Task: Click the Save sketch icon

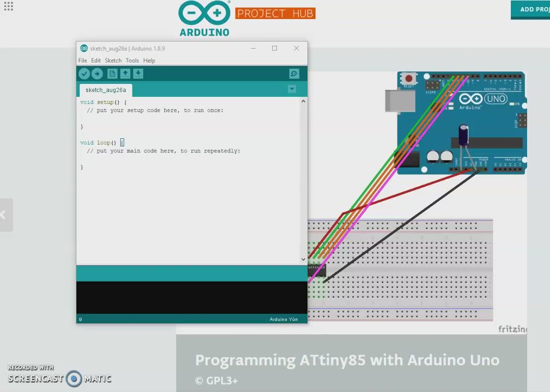Action: tap(138, 74)
